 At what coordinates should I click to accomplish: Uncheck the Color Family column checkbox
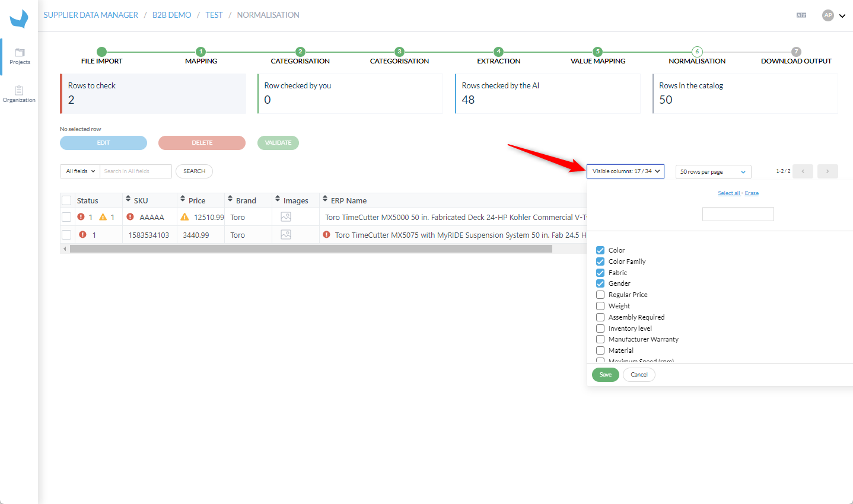pos(600,261)
